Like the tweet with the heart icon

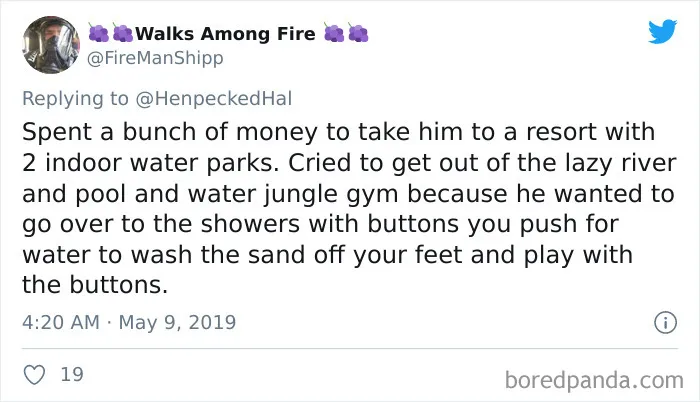click(34, 375)
